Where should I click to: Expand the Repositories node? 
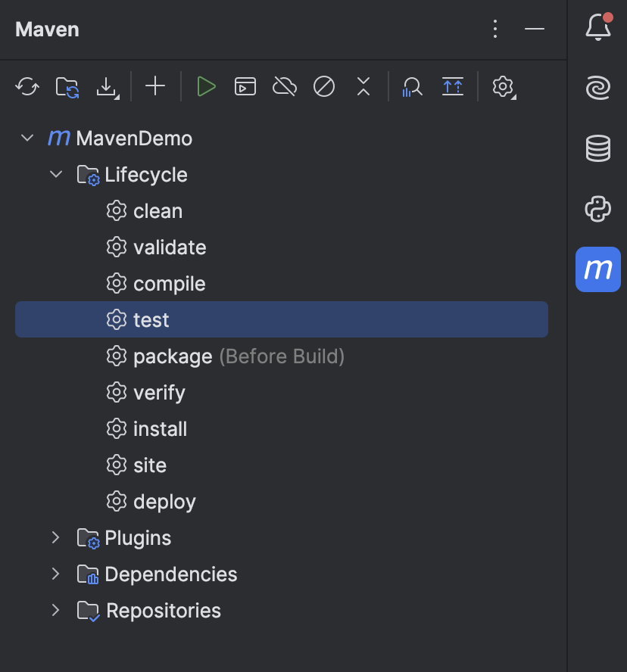55,610
